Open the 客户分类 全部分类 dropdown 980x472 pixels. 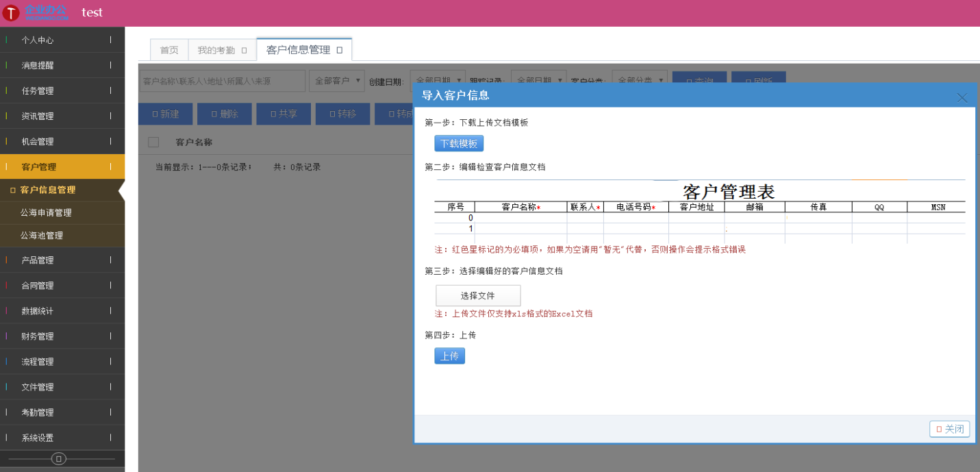pyautogui.click(x=640, y=79)
